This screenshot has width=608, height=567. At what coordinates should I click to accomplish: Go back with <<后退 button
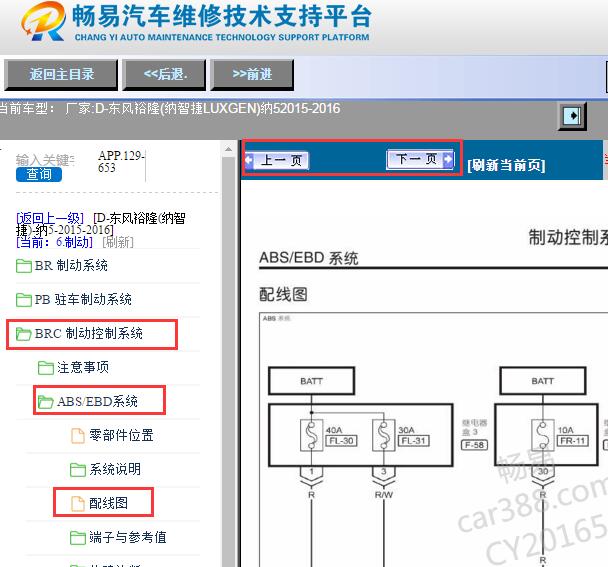point(164,74)
